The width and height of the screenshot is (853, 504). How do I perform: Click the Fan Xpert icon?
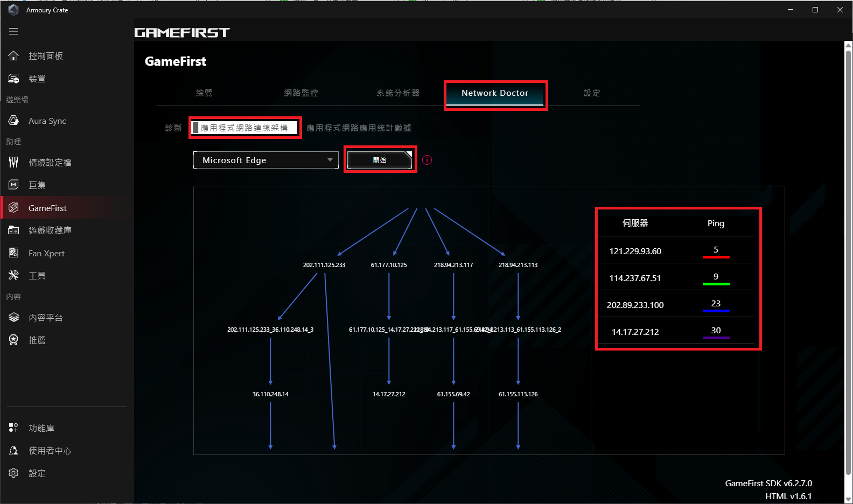point(13,253)
